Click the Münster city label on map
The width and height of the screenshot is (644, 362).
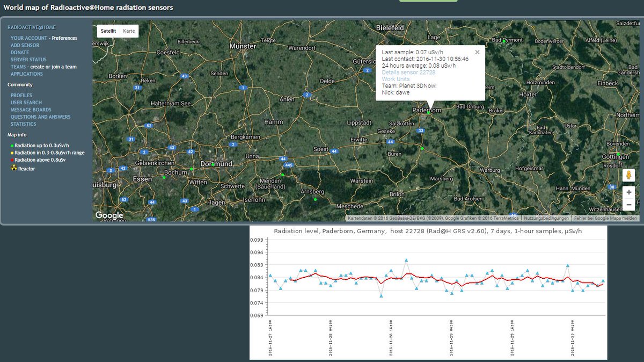click(x=243, y=46)
